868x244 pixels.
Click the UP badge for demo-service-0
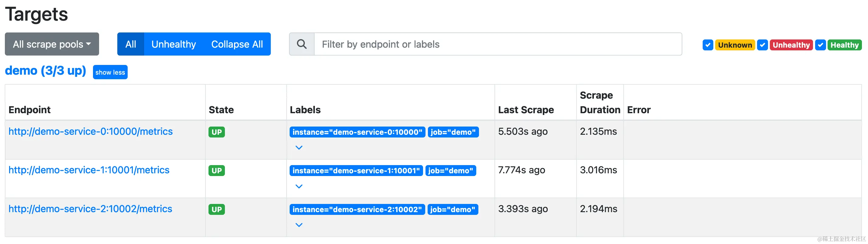216,132
